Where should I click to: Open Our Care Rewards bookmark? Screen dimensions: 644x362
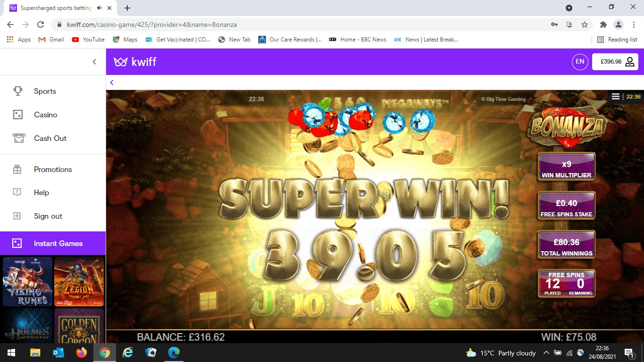click(x=290, y=40)
